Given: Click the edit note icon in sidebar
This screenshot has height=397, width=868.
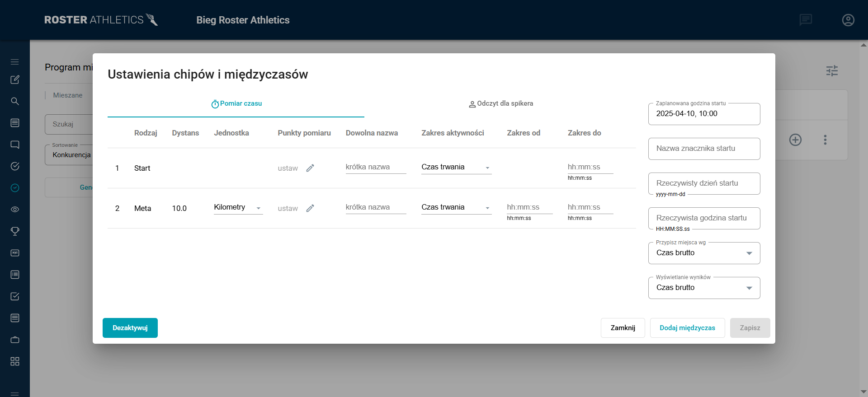Looking at the screenshot, I should [15, 79].
